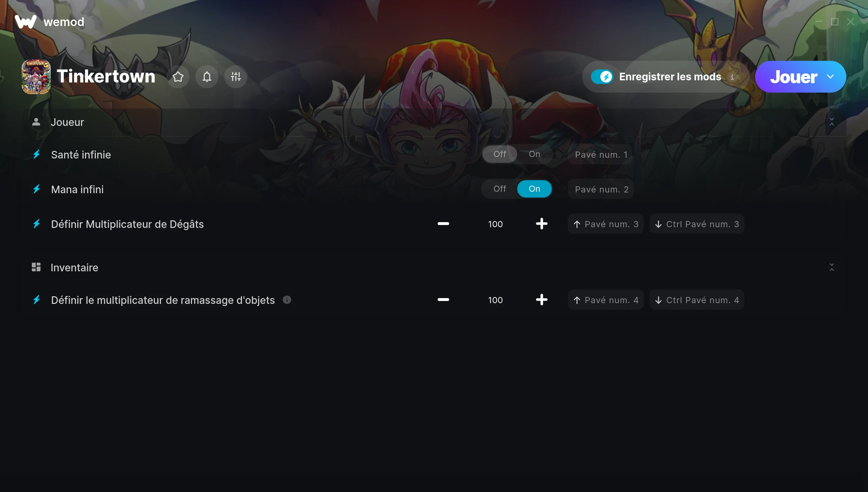
Task: Switch Mana infini to Off
Action: (500, 189)
